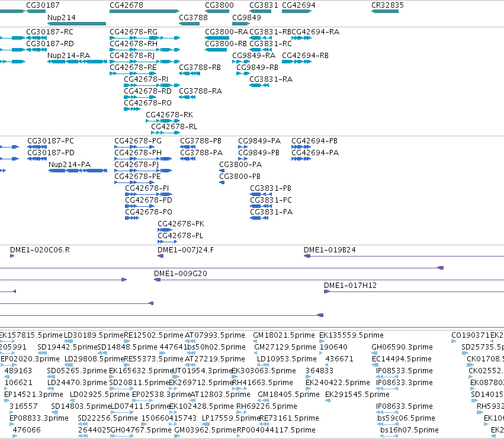Viewport: 504px width, 439px height.
Task: Open transcript label CG3788-RB
Action: click(200, 68)
